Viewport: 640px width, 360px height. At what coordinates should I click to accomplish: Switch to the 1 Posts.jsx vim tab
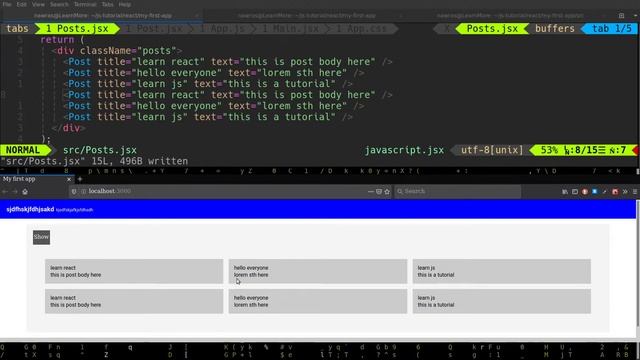pyautogui.click(x=77, y=29)
